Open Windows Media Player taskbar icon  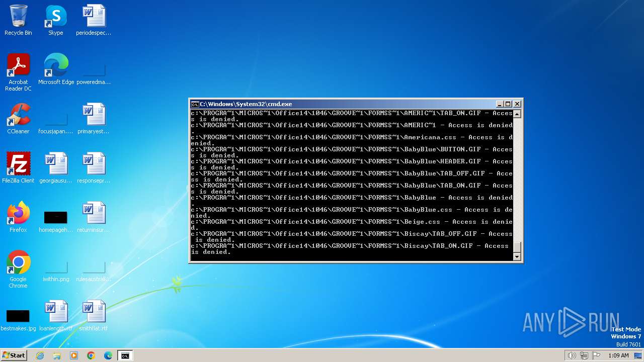[x=74, y=355]
